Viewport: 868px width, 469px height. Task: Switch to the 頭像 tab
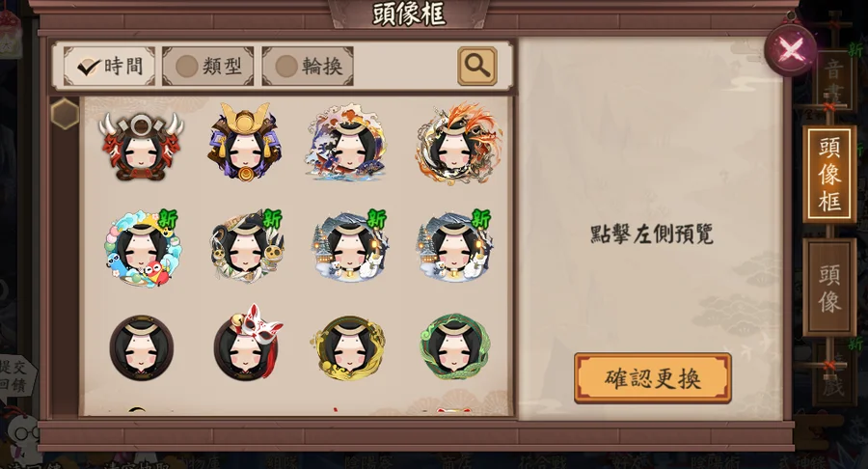(829, 288)
